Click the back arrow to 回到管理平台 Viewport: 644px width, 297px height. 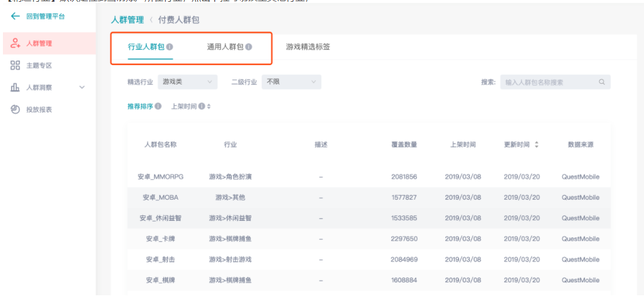pyautogui.click(x=15, y=16)
